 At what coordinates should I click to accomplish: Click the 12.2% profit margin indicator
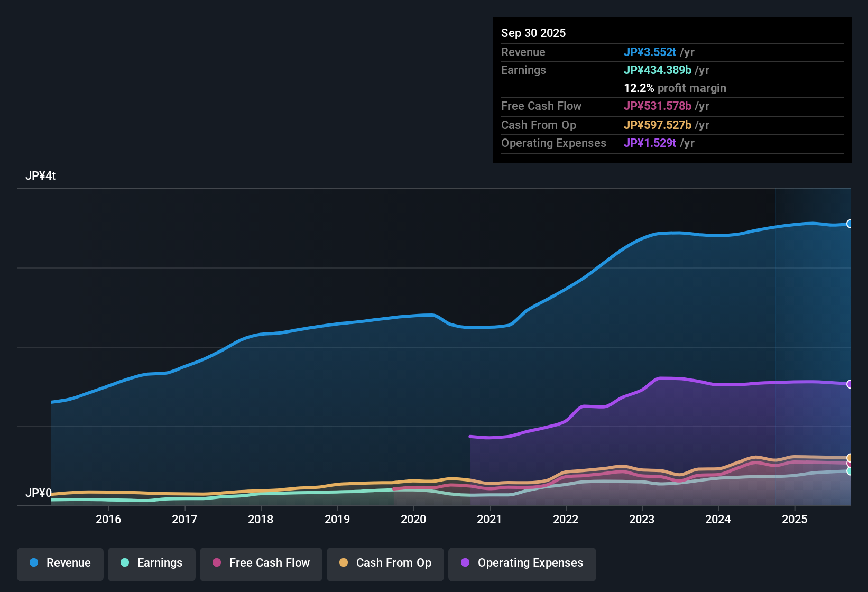[x=675, y=88]
